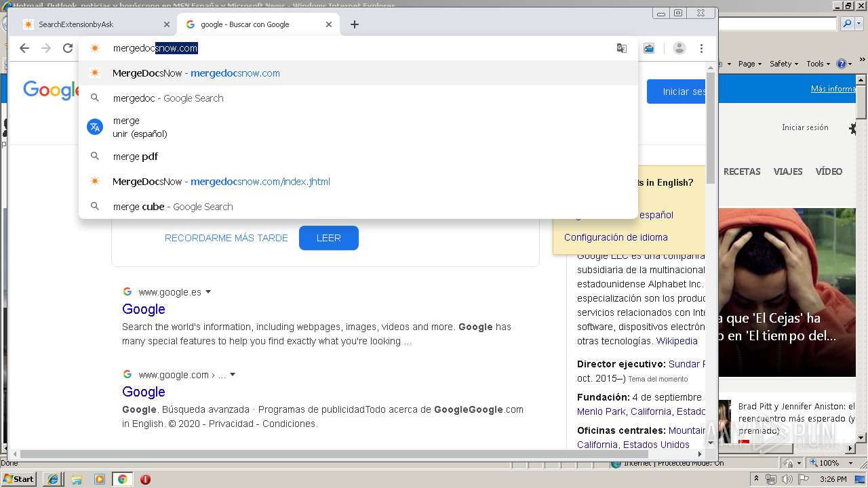Go back using Chrome's back arrow
This screenshot has width=868, height=488.
click(24, 48)
